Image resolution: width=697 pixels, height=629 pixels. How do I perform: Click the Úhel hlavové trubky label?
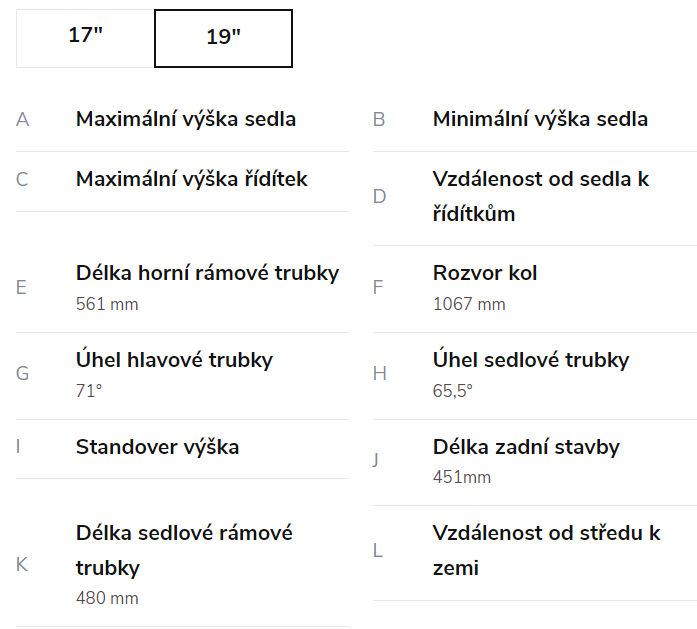point(174,360)
